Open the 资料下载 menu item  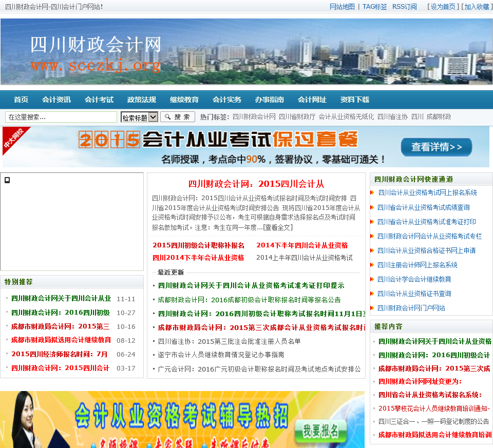(x=355, y=100)
